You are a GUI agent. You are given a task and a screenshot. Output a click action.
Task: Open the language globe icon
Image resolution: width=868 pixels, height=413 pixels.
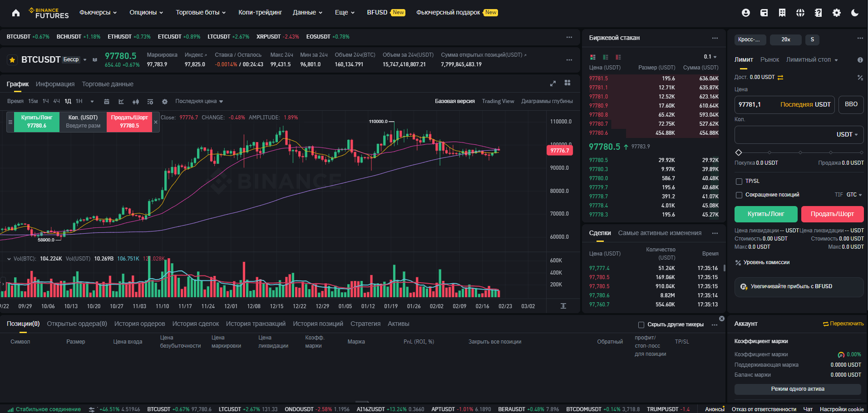point(800,13)
